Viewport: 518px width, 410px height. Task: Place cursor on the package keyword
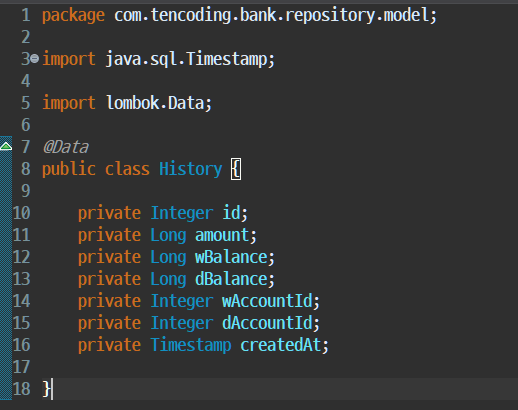[x=73, y=16]
